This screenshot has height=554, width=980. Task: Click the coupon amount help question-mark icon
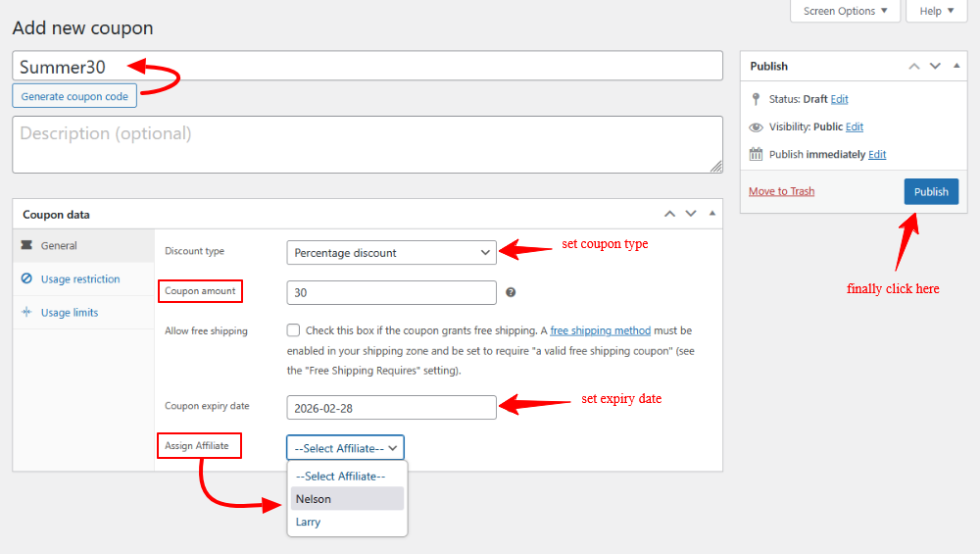tap(511, 292)
